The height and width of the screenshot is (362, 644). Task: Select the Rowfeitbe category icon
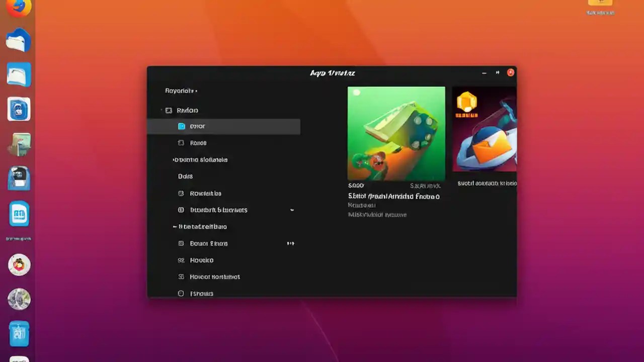pos(181,193)
